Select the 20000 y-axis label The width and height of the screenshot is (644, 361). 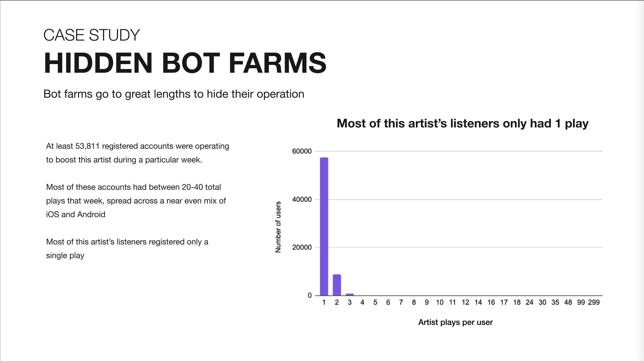[x=302, y=247]
